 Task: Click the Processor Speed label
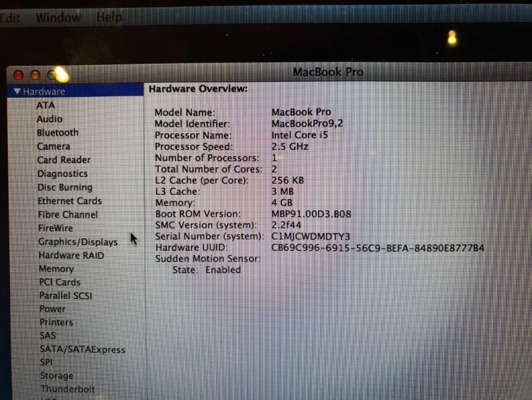(194, 146)
